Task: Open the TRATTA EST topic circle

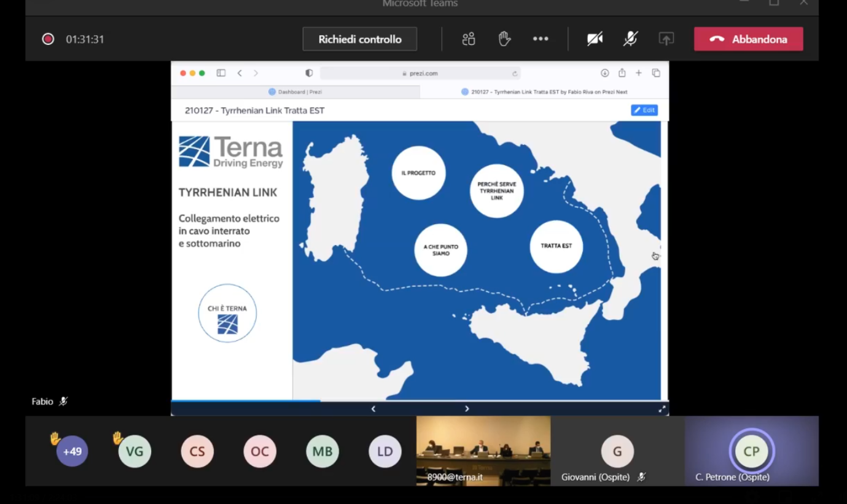Action: click(x=556, y=246)
